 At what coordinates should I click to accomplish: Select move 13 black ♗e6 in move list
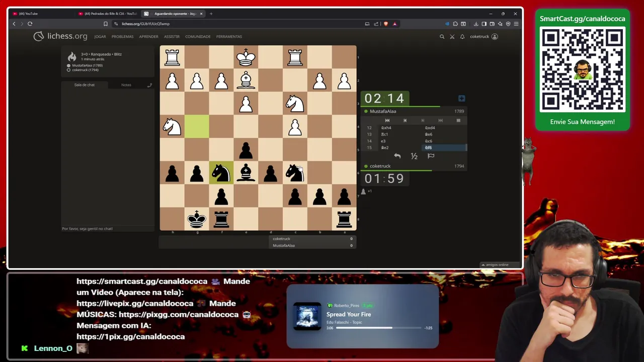point(443,134)
